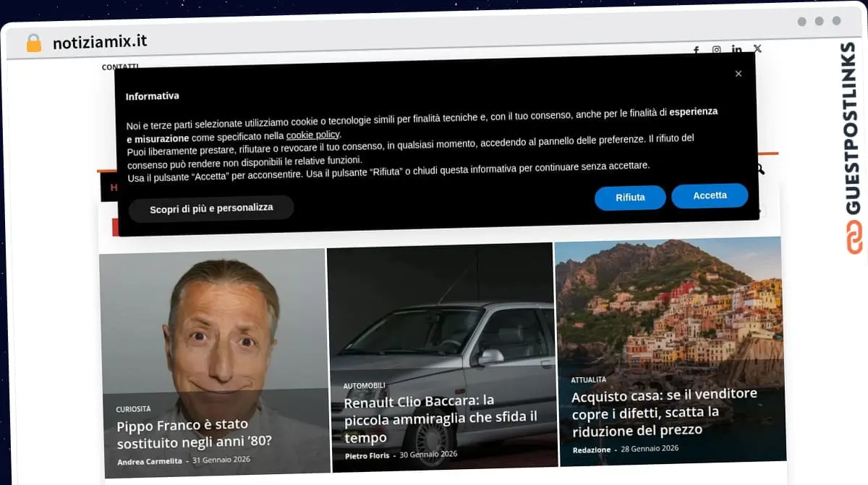Select the Automobili category label
Viewport: 868px width, 485px height.
(x=364, y=386)
